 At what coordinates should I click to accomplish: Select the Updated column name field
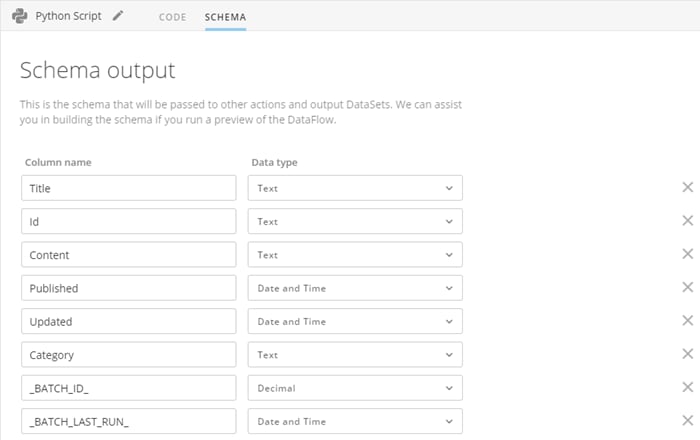(x=129, y=321)
